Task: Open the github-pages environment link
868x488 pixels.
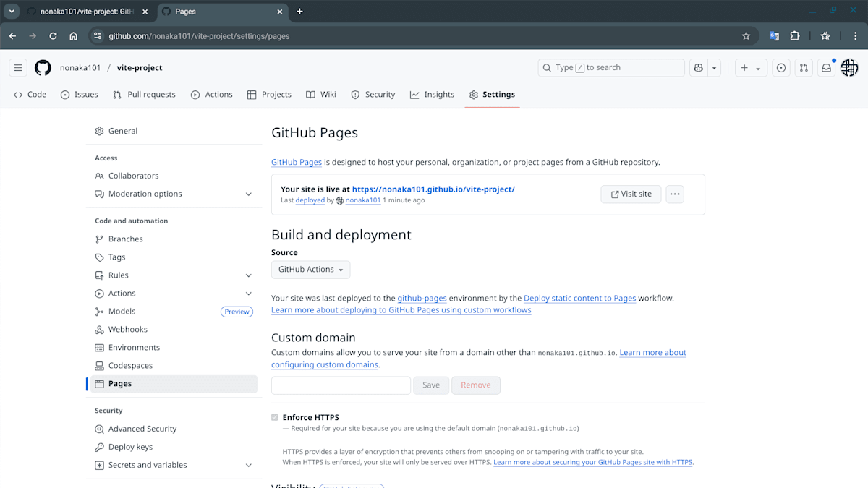Action: 422,298
